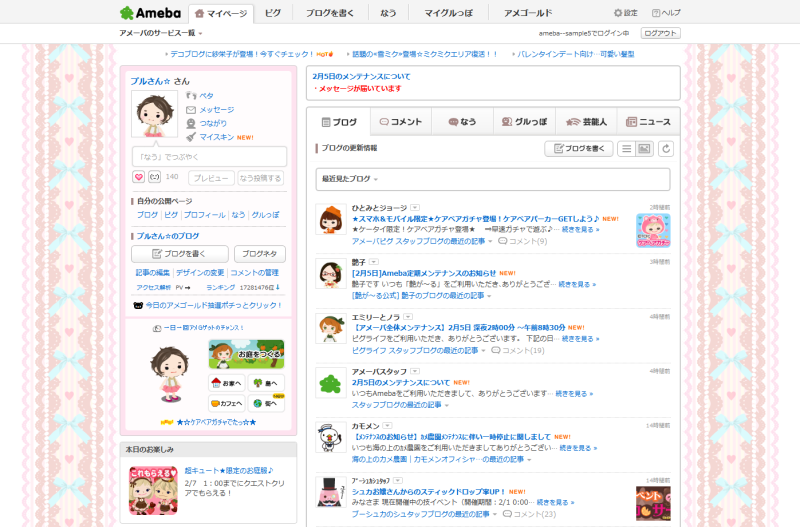This screenshot has height=527, width=800.
Task: Focus the 「なう」でつぶやく input
Action: (x=209, y=157)
